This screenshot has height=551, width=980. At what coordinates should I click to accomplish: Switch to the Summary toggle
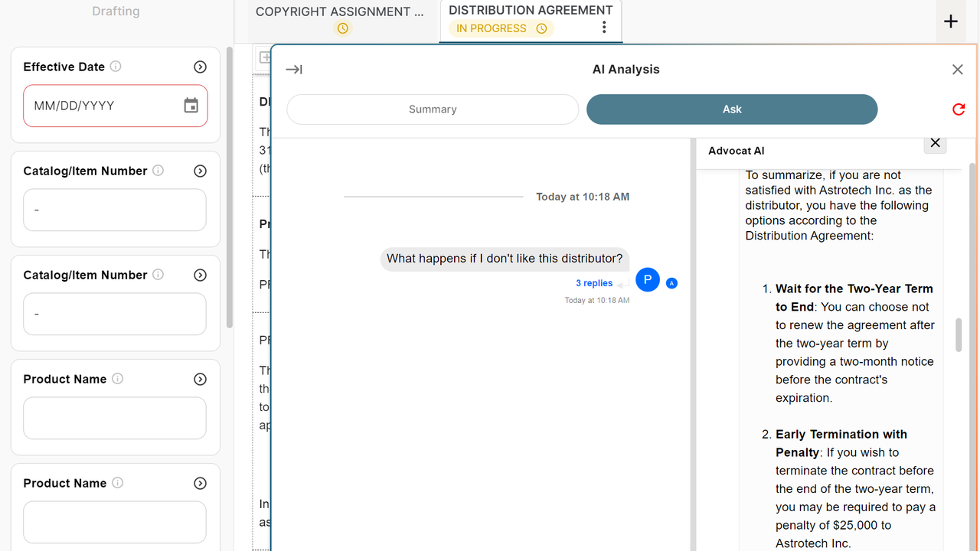[x=433, y=109]
